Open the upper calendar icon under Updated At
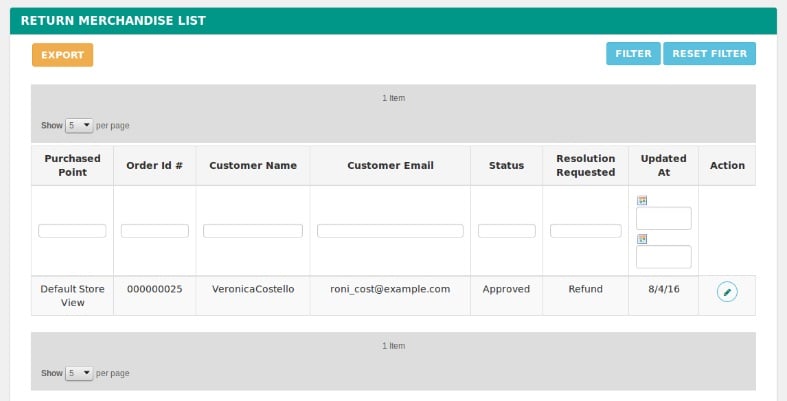The width and height of the screenshot is (787, 401). point(641,200)
